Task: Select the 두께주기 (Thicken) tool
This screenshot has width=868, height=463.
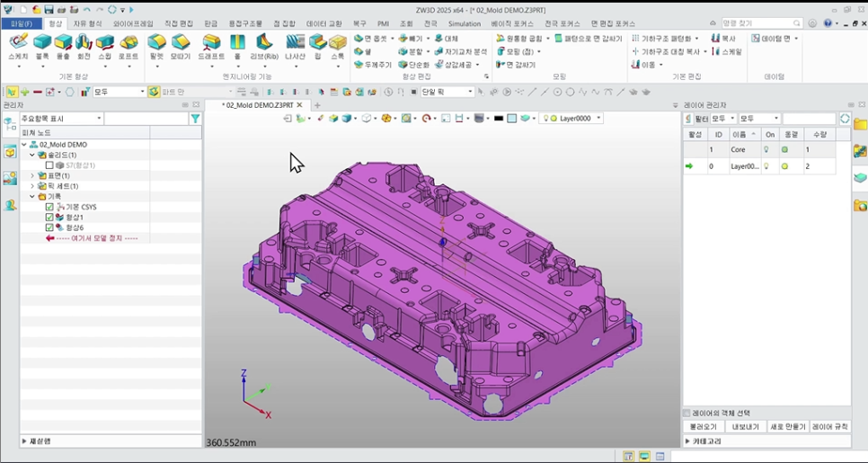Action: click(x=373, y=64)
